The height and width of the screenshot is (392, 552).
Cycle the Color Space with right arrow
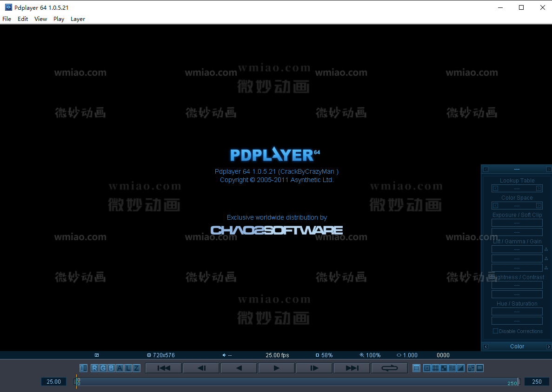(x=539, y=205)
